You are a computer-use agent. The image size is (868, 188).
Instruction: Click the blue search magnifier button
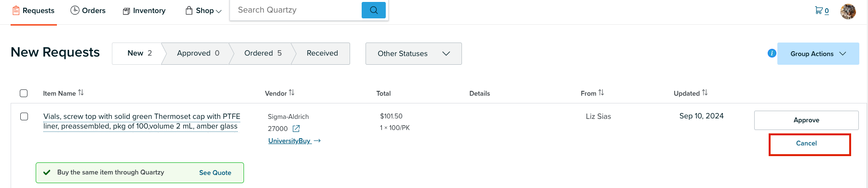pyautogui.click(x=373, y=10)
